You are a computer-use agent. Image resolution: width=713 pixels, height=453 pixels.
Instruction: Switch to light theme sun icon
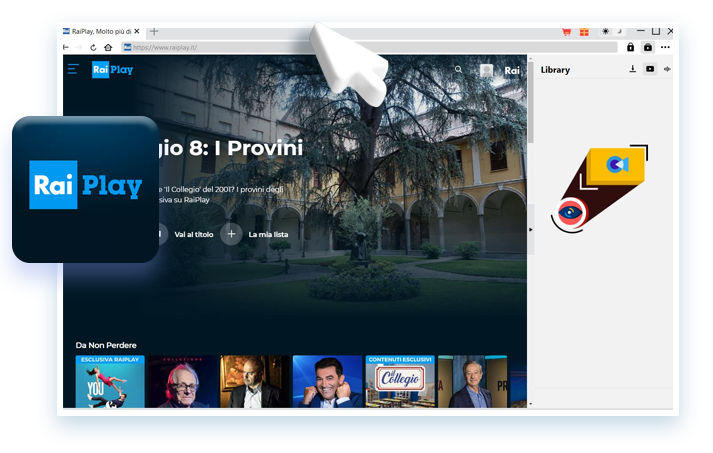(x=605, y=31)
